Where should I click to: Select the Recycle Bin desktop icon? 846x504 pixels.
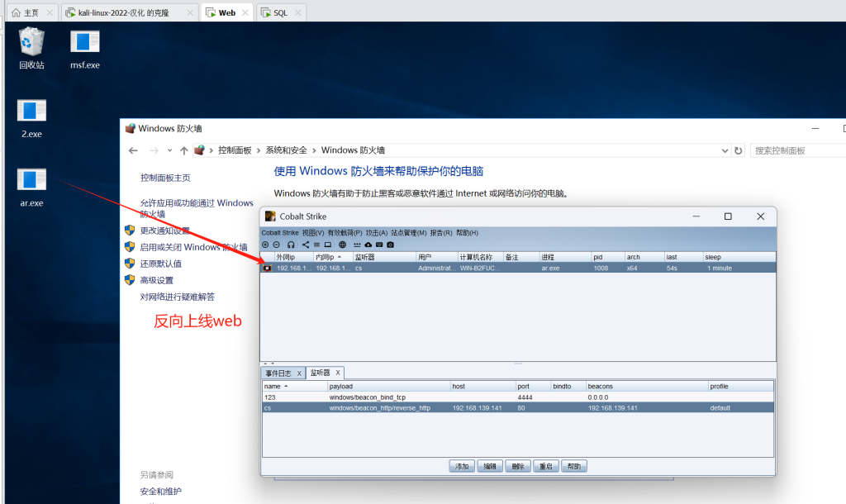point(31,49)
